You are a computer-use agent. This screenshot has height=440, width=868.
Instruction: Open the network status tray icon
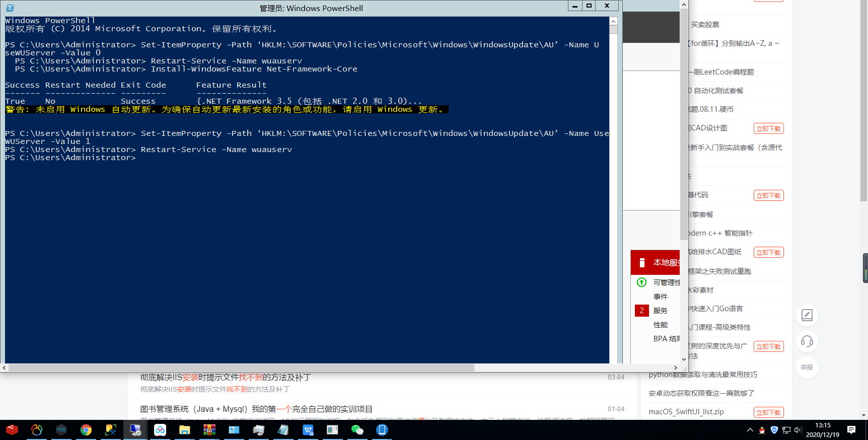tap(786, 430)
